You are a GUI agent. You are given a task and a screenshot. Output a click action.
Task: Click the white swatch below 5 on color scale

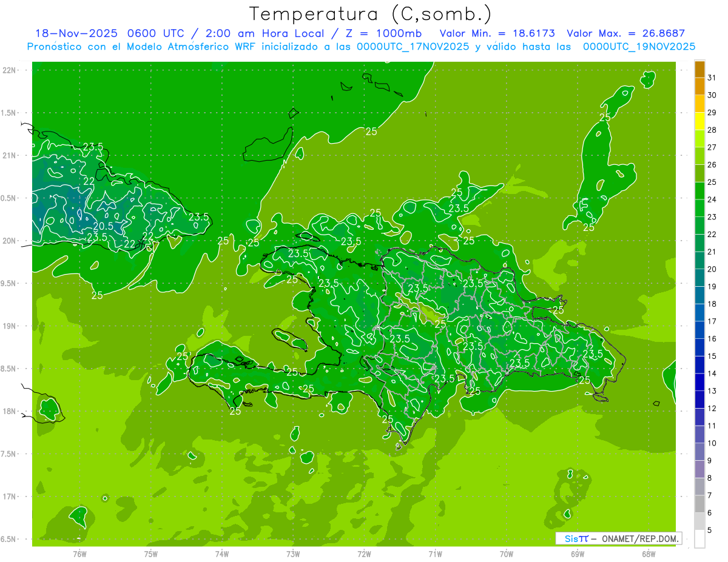coord(699,539)
